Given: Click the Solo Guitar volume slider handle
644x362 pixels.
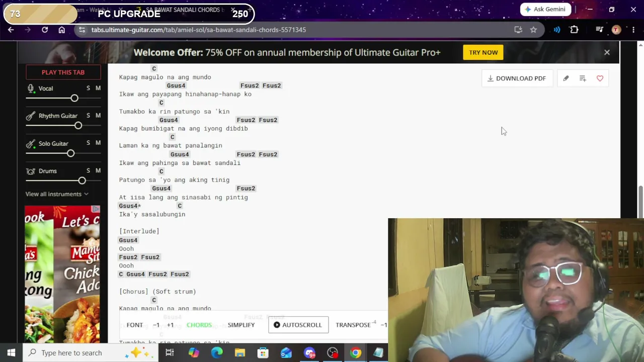Looking at the screenshot, I should (x=70, y=153).
